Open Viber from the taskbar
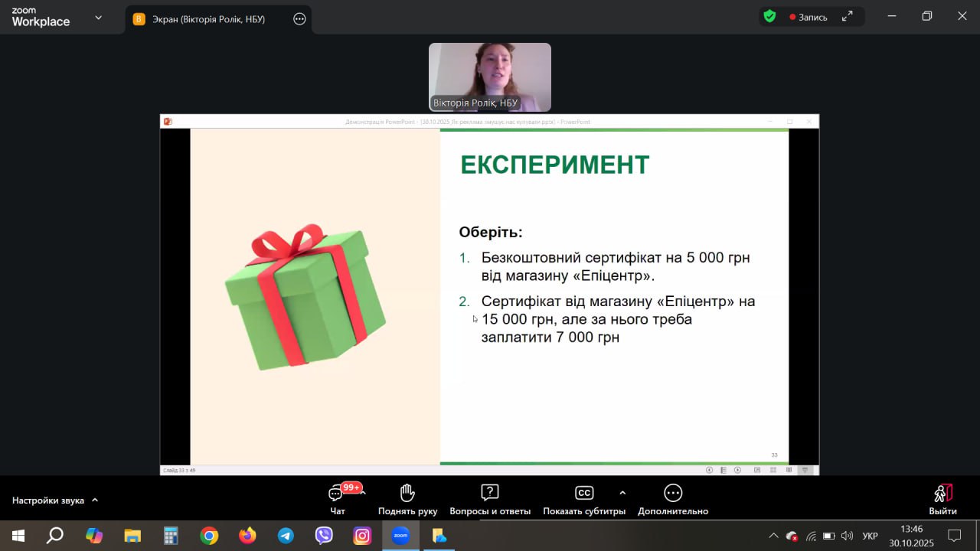 point(324,536)
